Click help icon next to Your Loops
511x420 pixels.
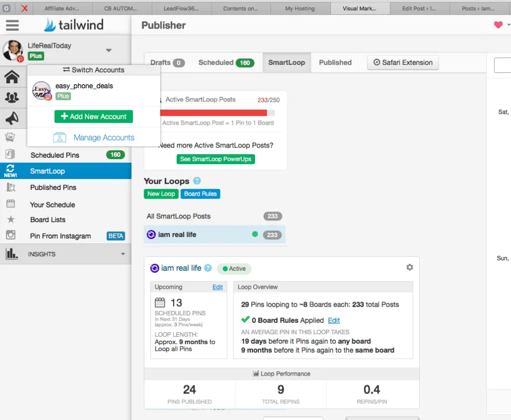(197, 181)
